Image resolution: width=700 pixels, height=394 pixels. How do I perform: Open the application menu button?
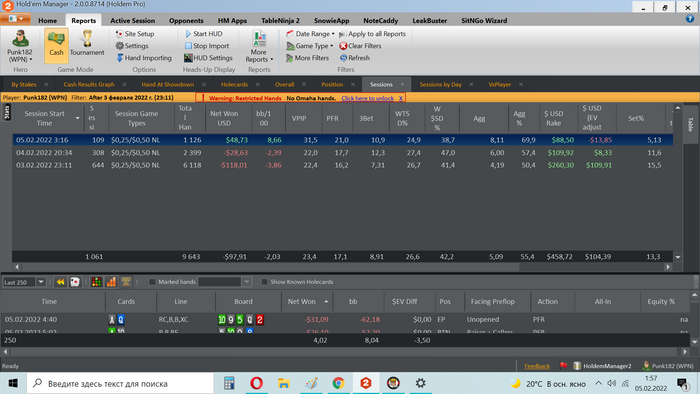16,19
